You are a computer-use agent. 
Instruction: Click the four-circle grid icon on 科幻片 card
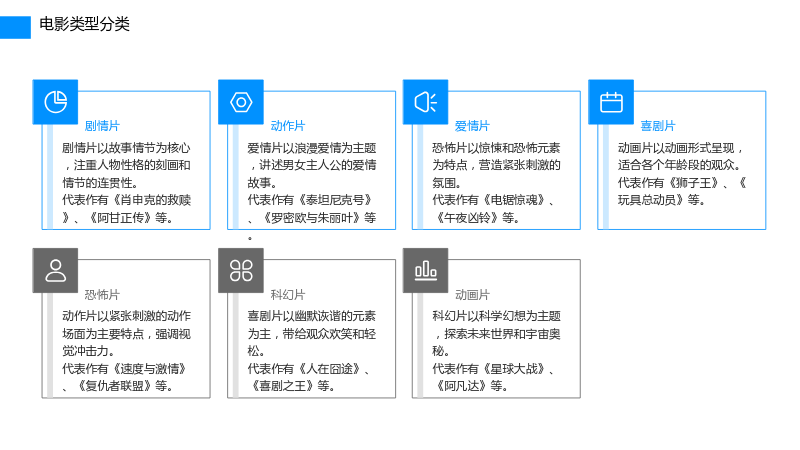pos(241,270)
